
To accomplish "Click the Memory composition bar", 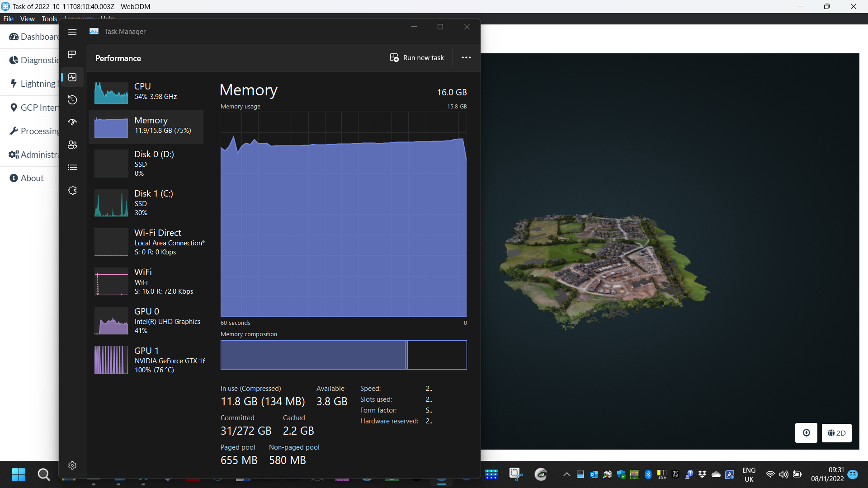I will 344,355.
